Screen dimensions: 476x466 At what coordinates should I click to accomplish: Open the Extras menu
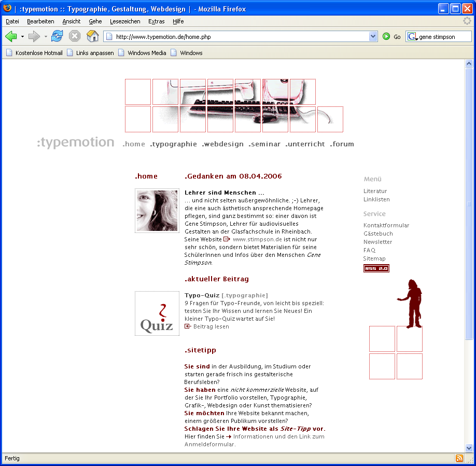click(156, 21)
